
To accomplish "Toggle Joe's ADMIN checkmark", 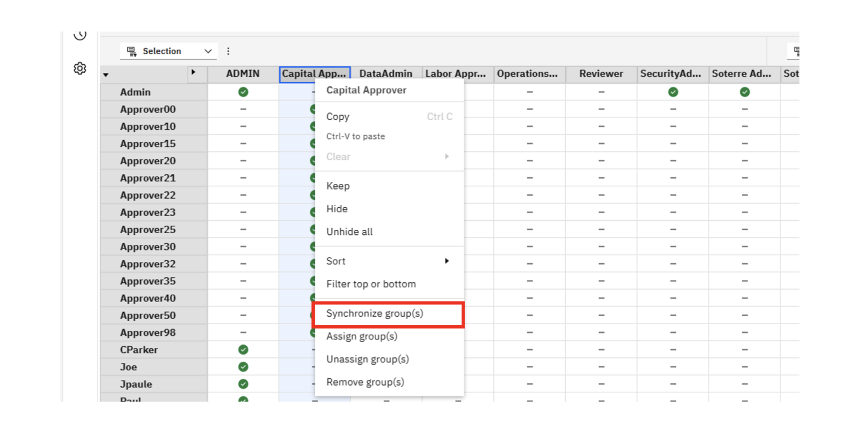I will 243,367.
